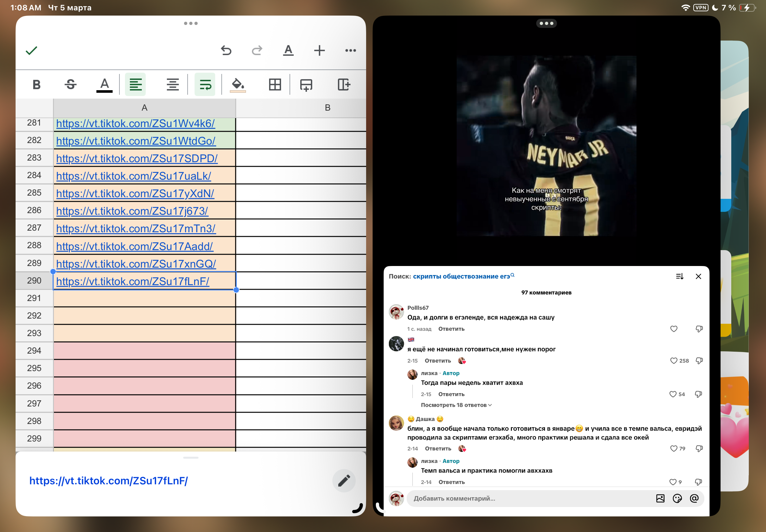This screenshot has height=532, width=766.
Task: Toggle strikethrough formatting
Action: click(70, 85)
